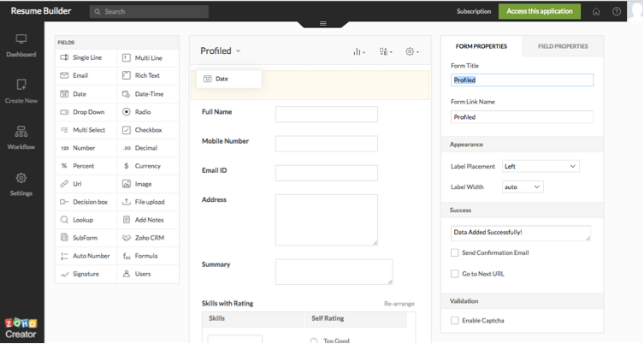
Task: Click the Skills column header
Action: coord(253,319)
